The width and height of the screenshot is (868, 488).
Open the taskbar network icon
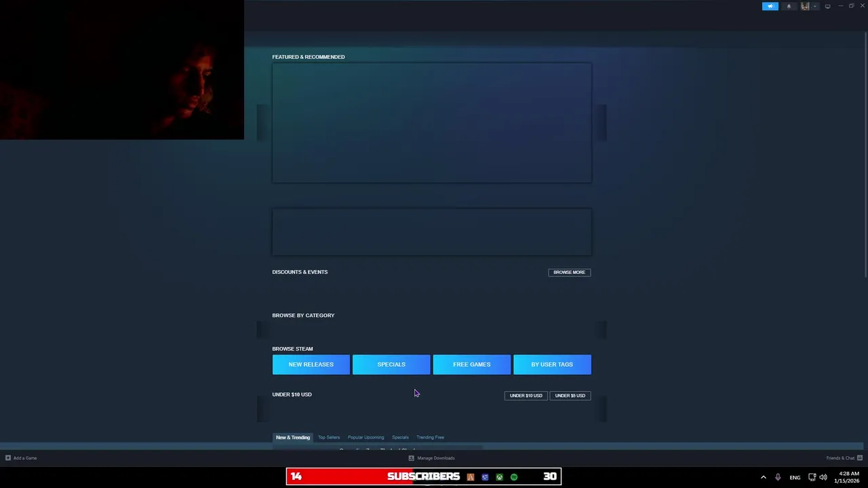(x=812, y=477)
